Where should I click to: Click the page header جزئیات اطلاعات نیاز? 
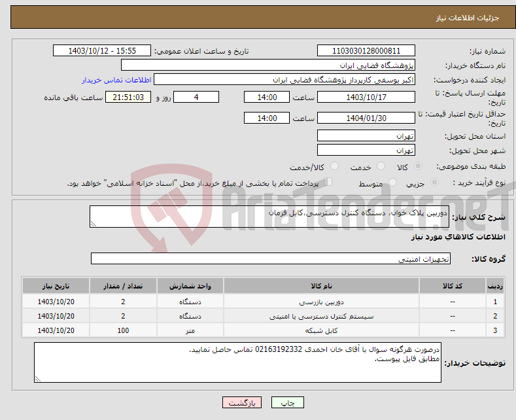(468, 18)
